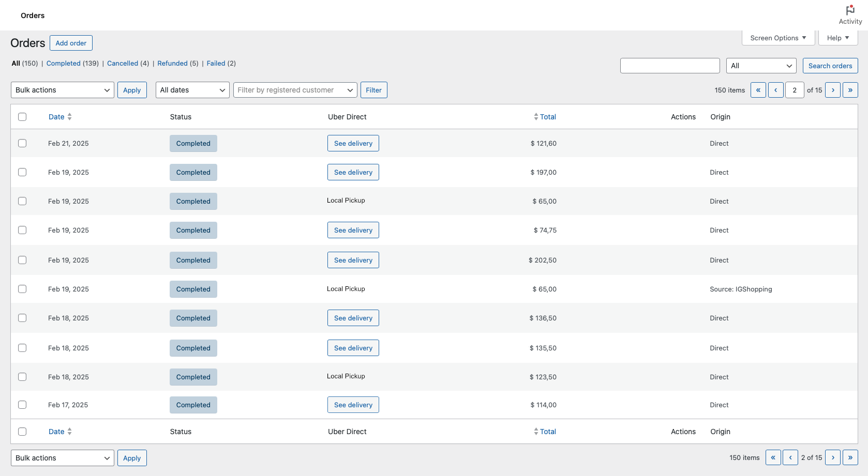Open the All dates filter dropdown
868x476 pixels.
[192, 89]
